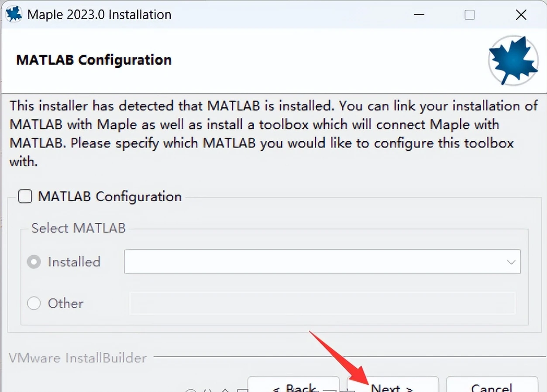Click the VMware InstallBuilder footer label
The width and height of the screenshot is (547, 392).
[x=78, y=358]
